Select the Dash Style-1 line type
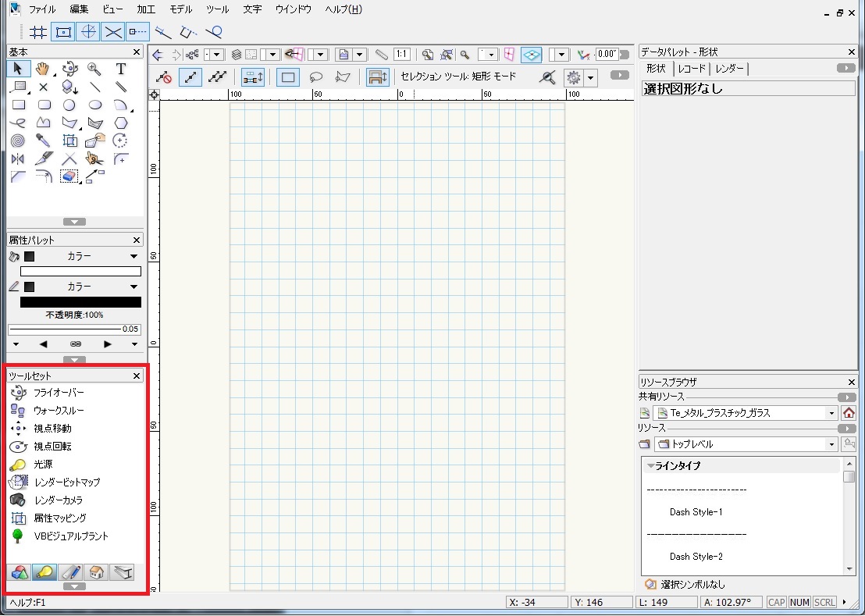 pos(696,511)
